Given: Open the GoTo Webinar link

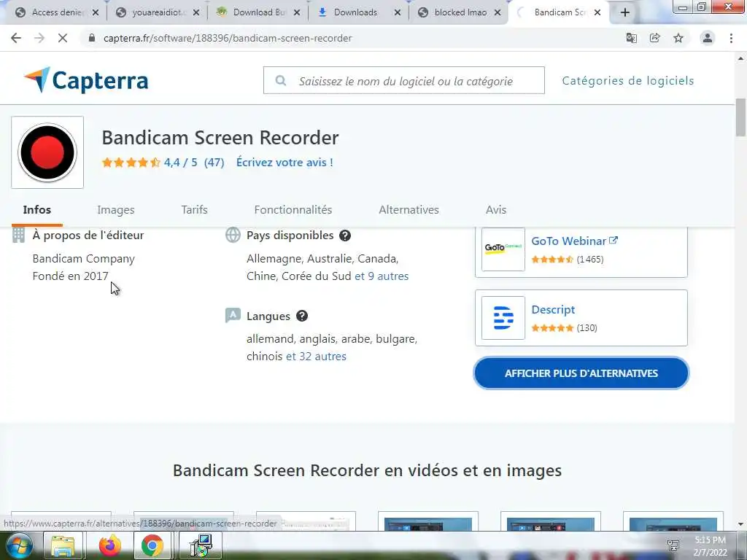Looking at the screenshot, I should [x=574, y=241].
